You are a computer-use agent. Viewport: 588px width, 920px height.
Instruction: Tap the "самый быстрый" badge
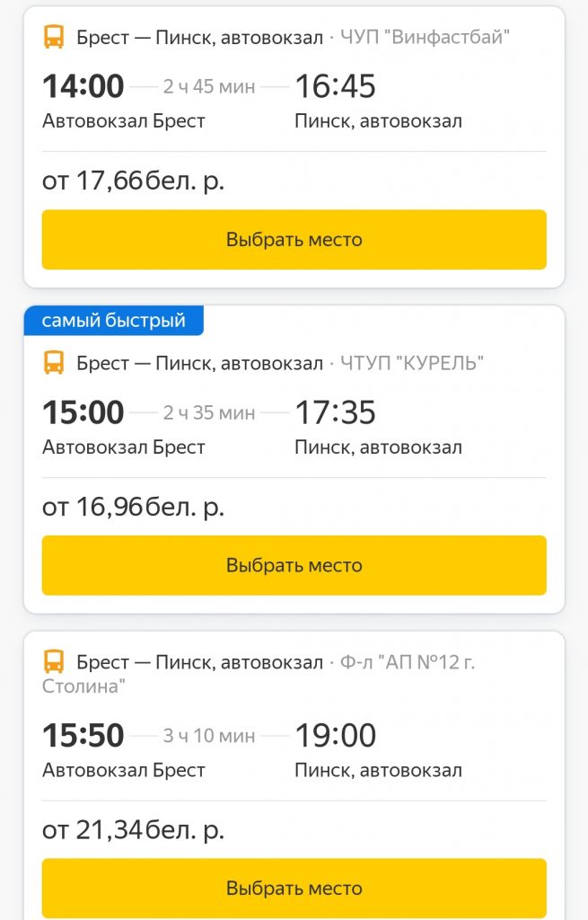[113, 321]
